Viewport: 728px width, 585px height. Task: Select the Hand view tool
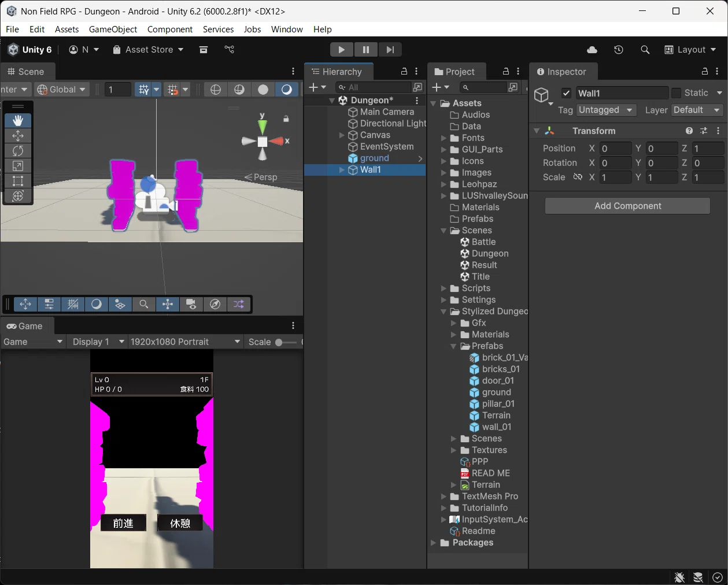[x=18, y=120]
